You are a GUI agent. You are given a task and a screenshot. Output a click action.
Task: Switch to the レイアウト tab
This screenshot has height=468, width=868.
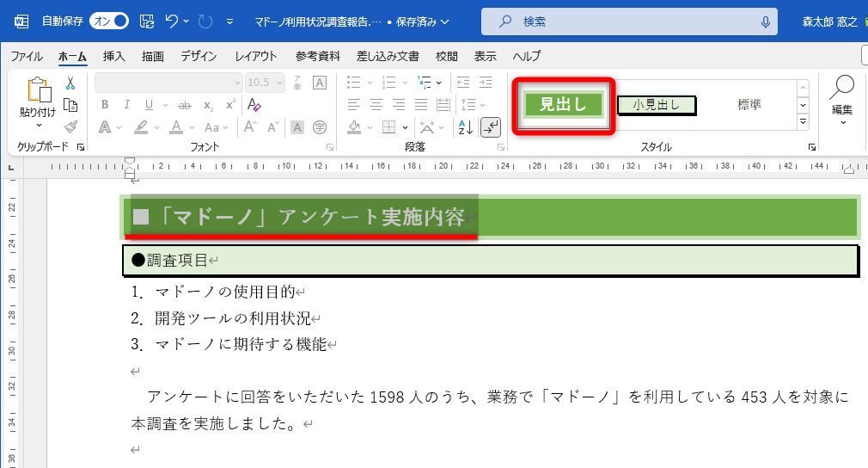pos(256,56)
